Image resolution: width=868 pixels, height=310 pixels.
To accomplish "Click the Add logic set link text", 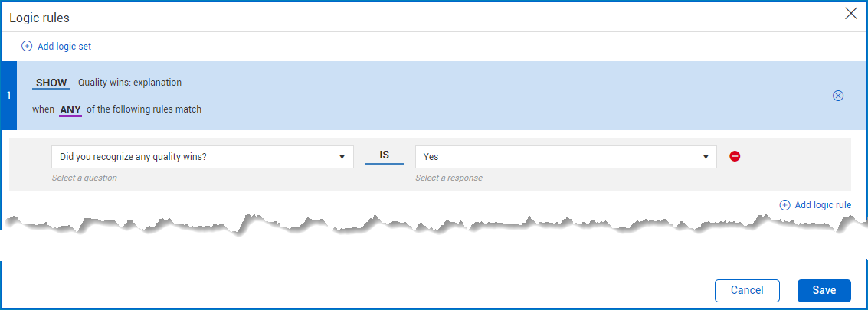I will (64, 47).
